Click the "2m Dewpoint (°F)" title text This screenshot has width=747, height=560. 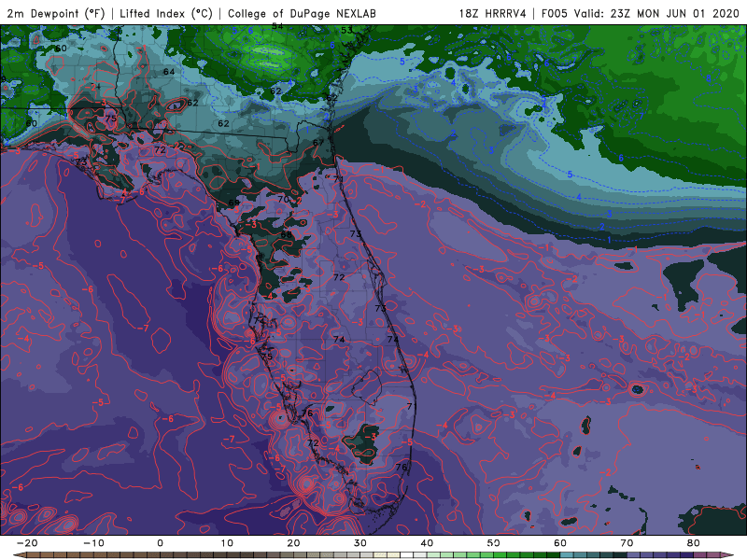pos(56,13)
